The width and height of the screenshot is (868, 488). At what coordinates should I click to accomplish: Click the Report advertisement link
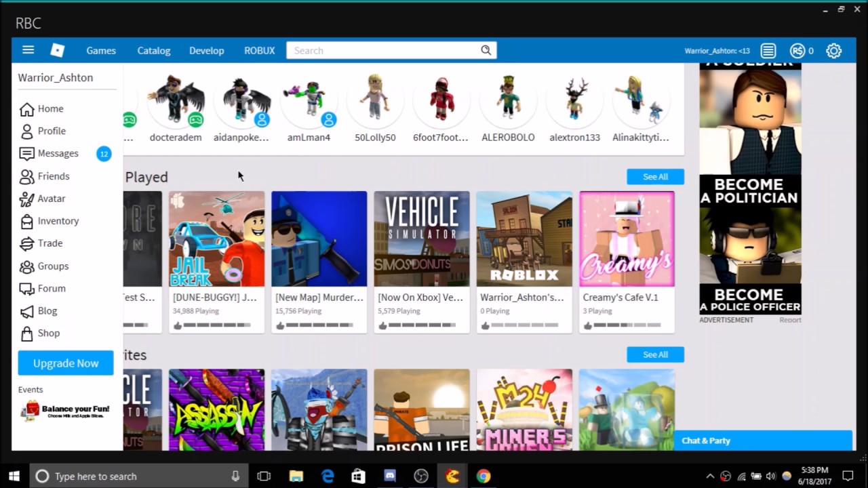click(790, 320)
